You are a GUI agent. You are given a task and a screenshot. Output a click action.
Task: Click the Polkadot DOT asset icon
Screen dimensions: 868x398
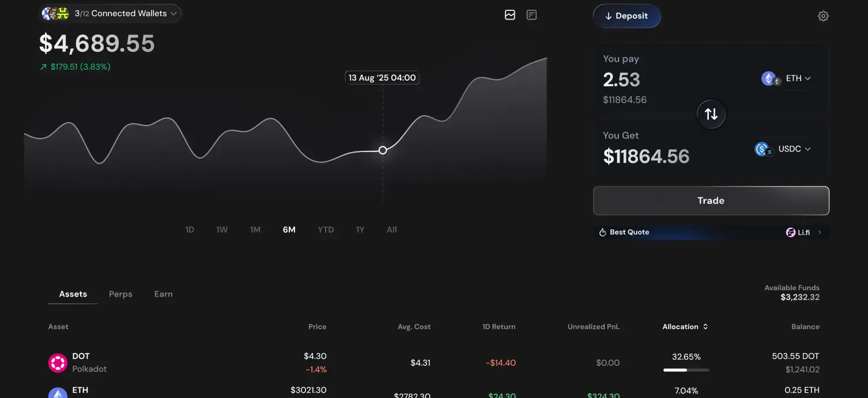(x=58, y=363)
